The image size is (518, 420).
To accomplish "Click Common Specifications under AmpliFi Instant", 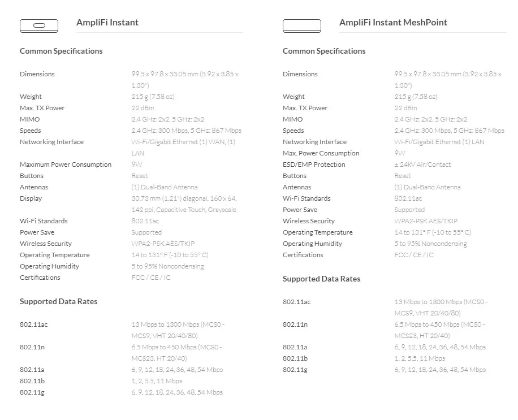I will coord(61,51).
